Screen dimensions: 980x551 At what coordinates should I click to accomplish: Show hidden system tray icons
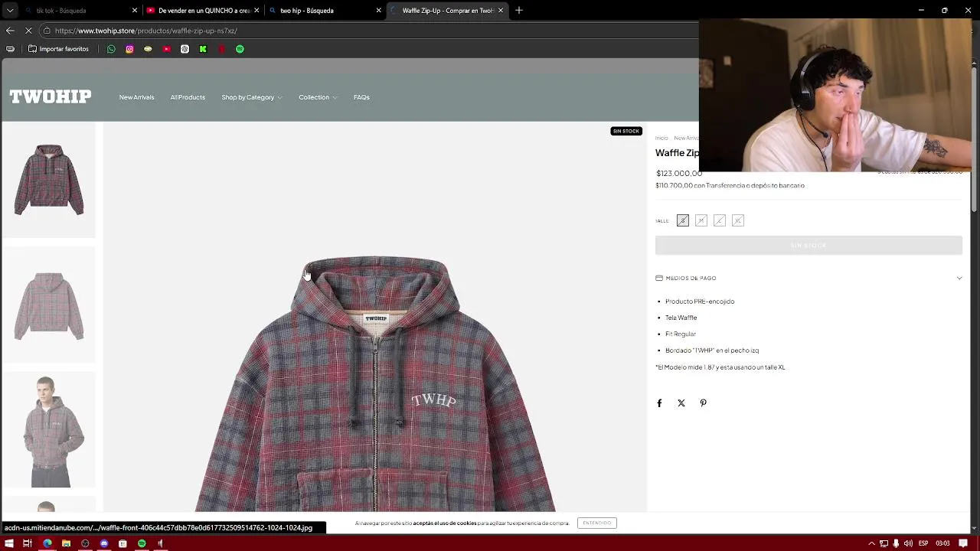pos(871,543)
